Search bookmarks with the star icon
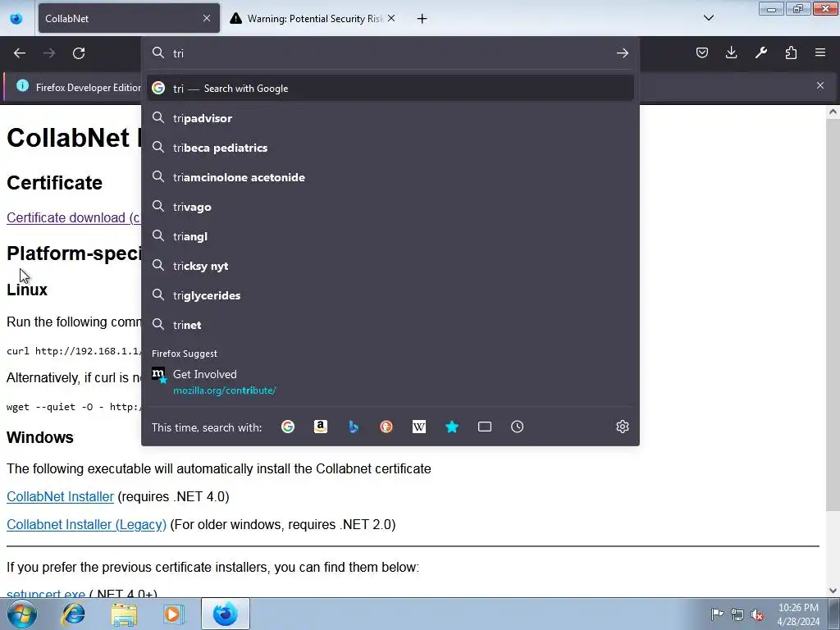Screen dimensions: 840x630 pos(452,427)
